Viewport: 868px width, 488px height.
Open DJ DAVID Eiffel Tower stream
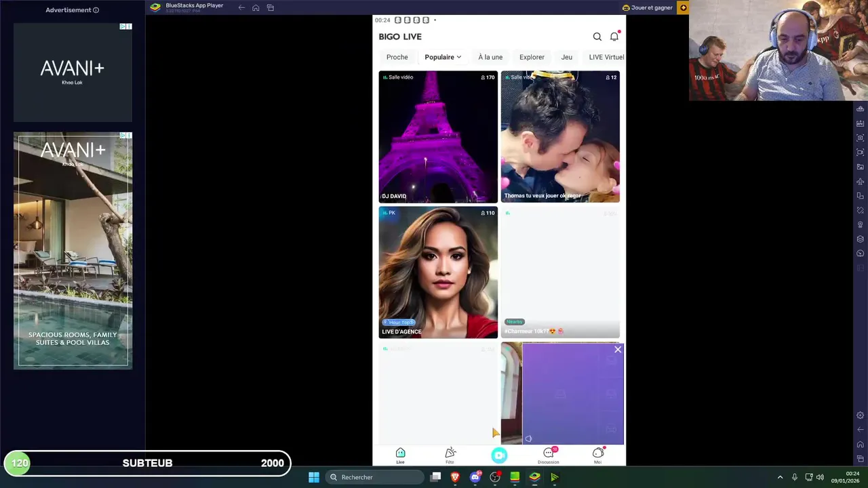[438, 136]
